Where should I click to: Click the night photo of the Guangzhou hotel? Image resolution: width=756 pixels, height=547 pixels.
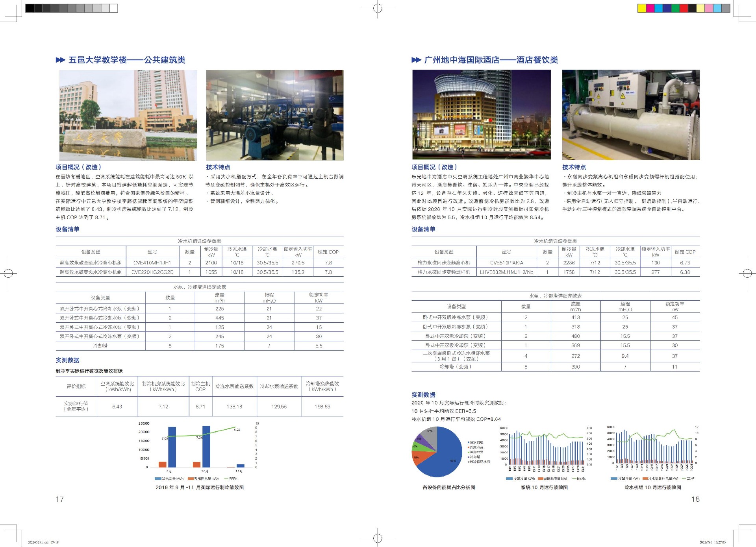tap(481, 115)
